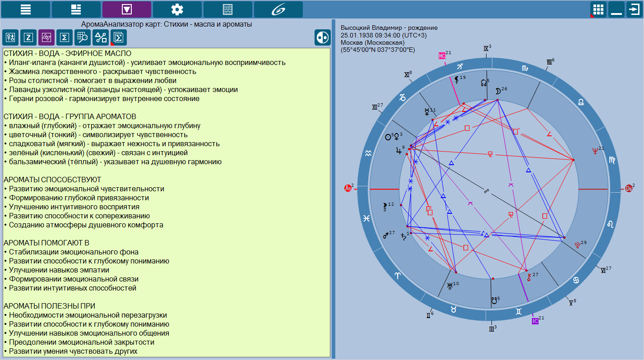Image resolution: width=644 pixels, height=360 pixels.
Task: Select the Z analysis tool
Action: 28,37
